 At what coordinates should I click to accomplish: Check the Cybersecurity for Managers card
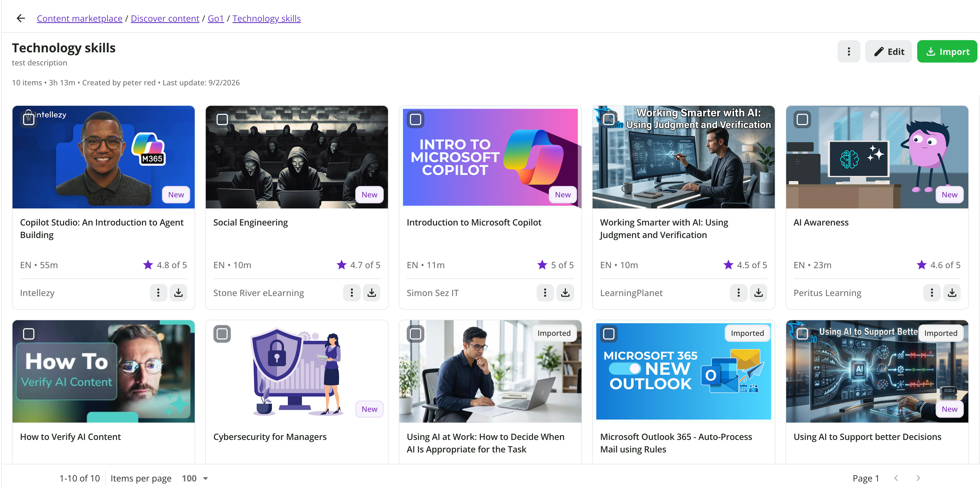point(222,334)
